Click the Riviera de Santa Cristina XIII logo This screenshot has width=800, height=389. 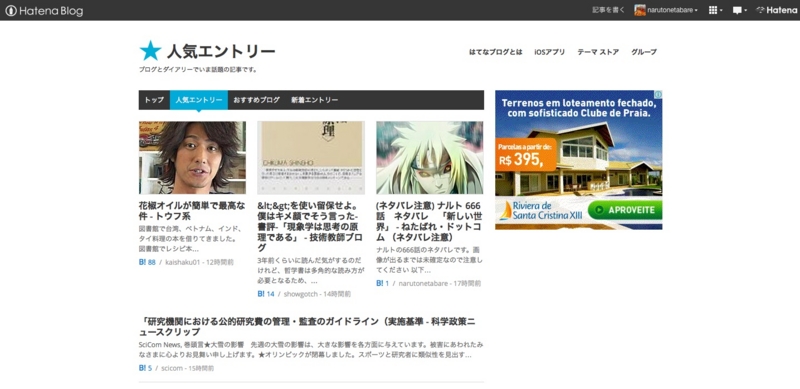[x=540, y=210]
